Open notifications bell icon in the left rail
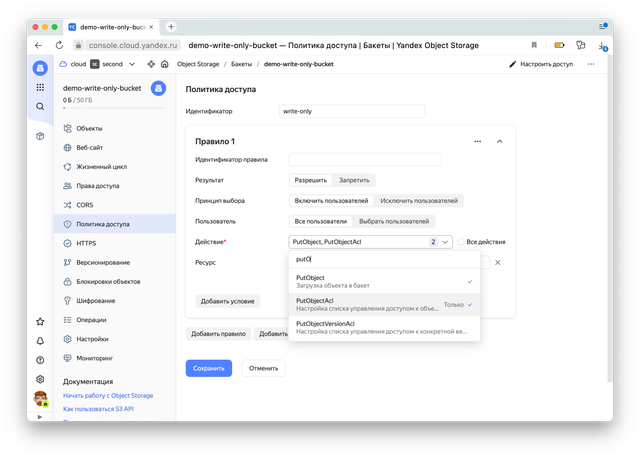This screenshot has height=457, width=640. [40, 341]
